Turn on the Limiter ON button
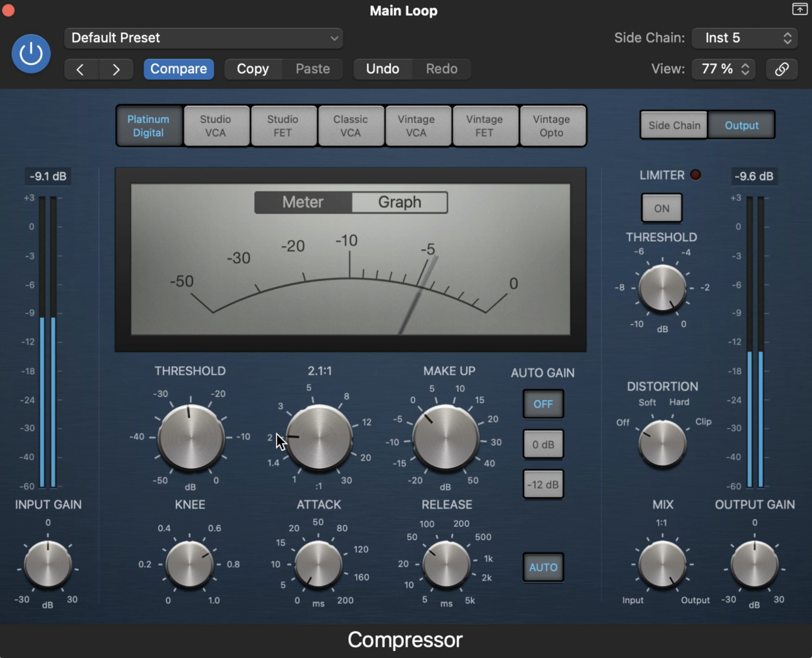812x658 pixels. click(x=661, y=208)
